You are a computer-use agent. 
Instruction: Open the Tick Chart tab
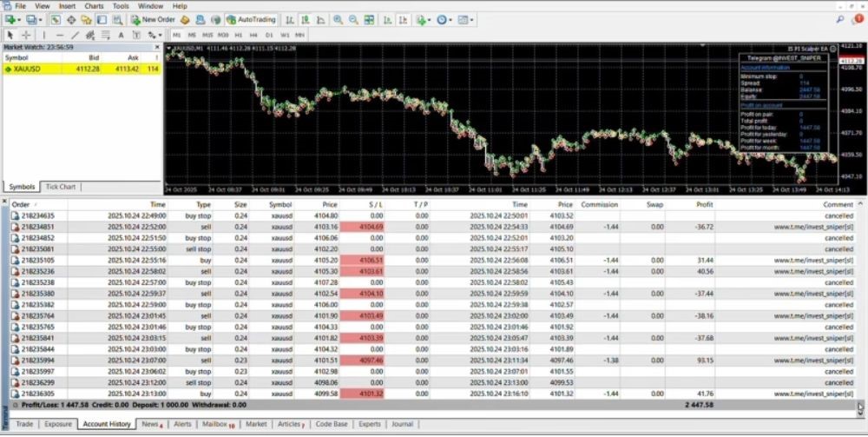pos(61,187)
